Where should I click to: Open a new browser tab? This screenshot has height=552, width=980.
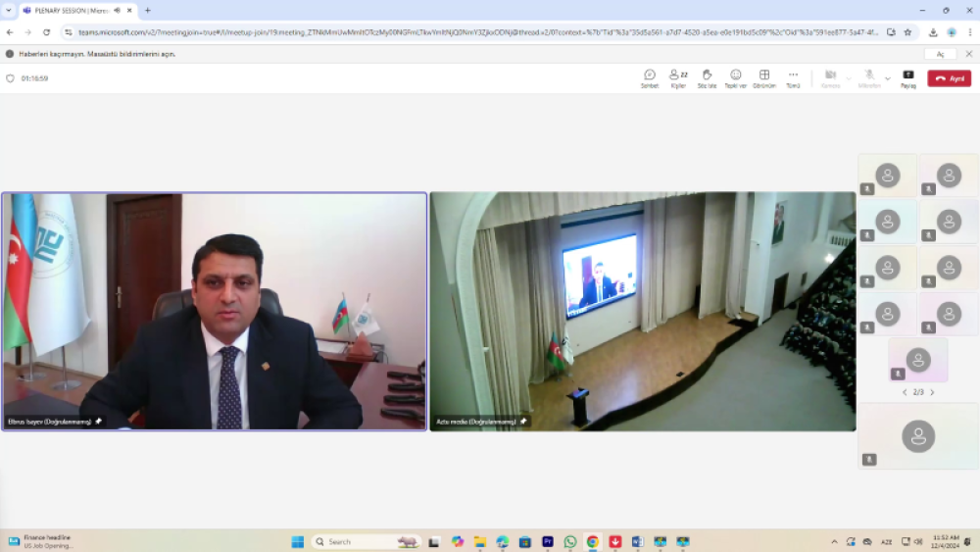(148, 10)
